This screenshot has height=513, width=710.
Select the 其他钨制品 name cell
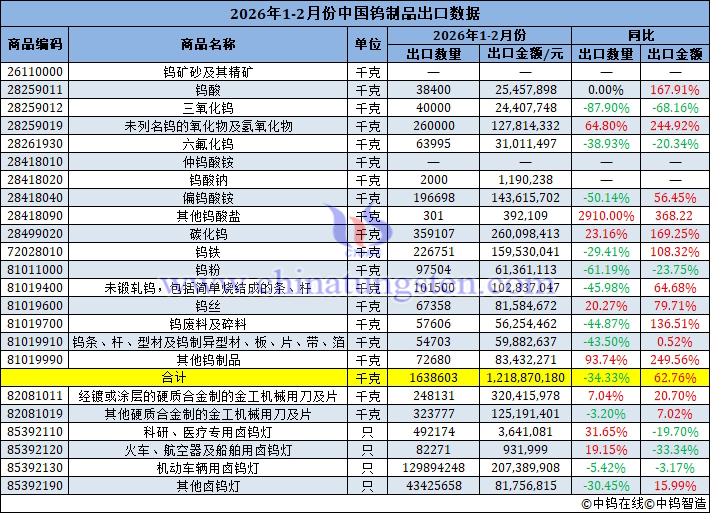click(208, 360)
